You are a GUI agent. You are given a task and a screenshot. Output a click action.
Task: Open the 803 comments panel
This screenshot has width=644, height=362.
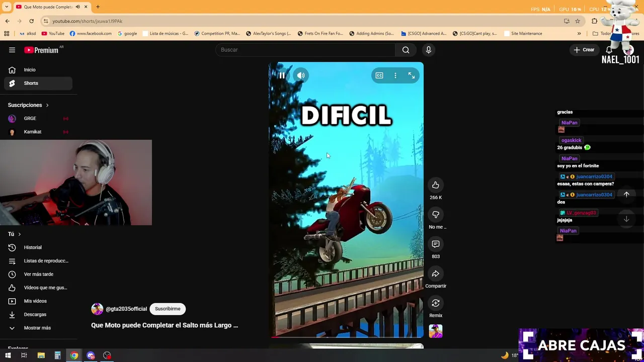pyautogui.click(x=436, y=244)
